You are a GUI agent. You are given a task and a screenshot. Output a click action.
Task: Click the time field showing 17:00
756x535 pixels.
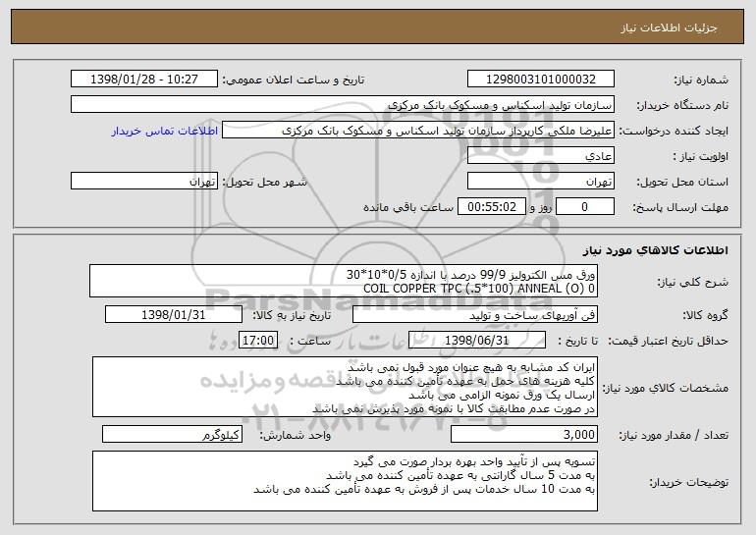click(x=258, y=341)
